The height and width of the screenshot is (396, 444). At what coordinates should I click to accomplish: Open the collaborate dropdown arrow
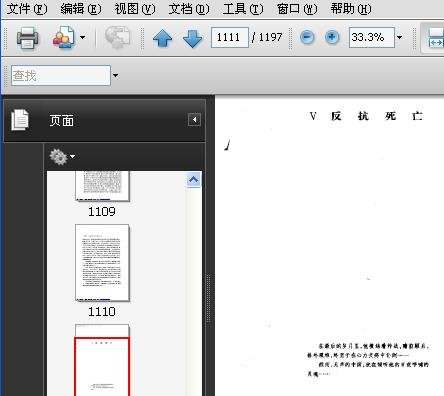pyautogui.click(x=82, y=37)
